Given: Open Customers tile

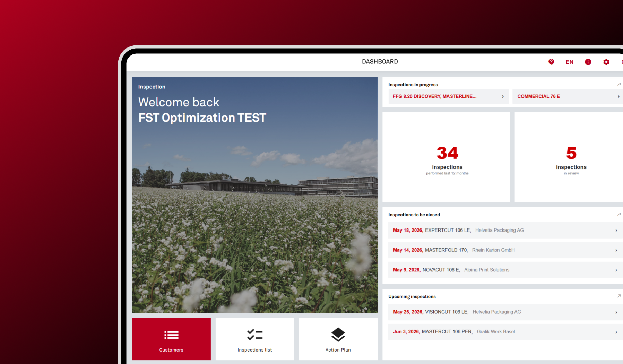Looking at the screenshot, I should click(x=171, y=339).
